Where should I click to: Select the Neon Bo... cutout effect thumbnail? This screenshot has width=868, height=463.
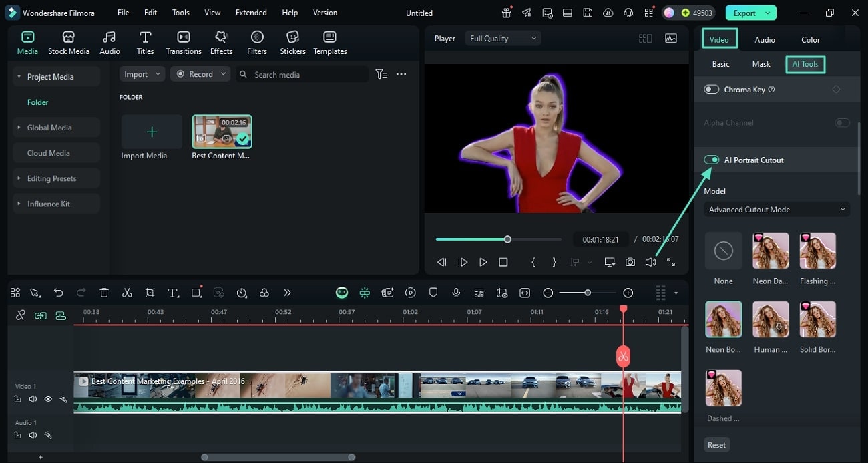tap(724, 319)
